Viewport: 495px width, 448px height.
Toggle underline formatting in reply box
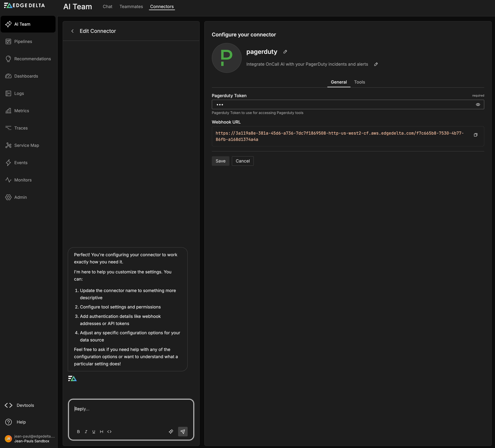click(94, 432)
